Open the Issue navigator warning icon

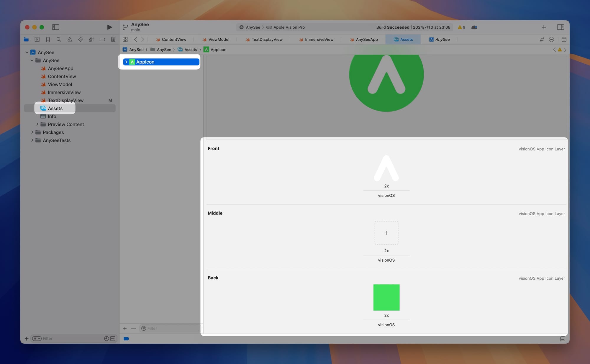click(x=70, y=40)
